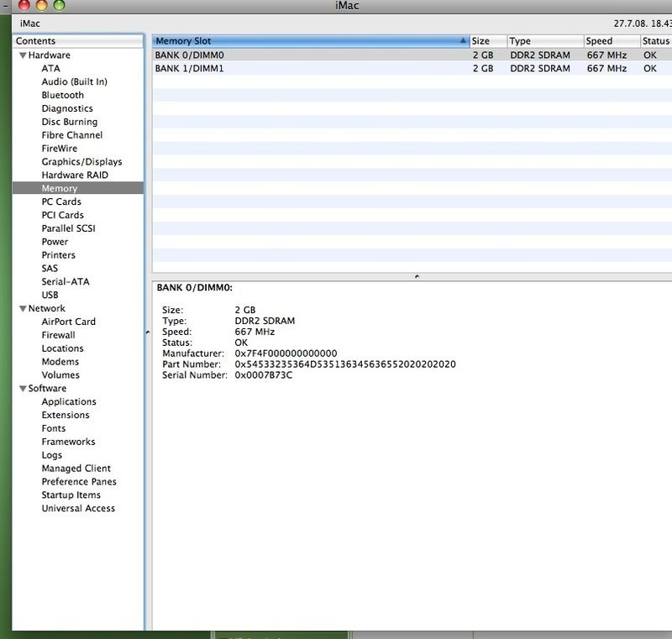The width and height of the screenshot is (672, 639).
Task: Select Preference Panes entry
Action: [79, 481]
